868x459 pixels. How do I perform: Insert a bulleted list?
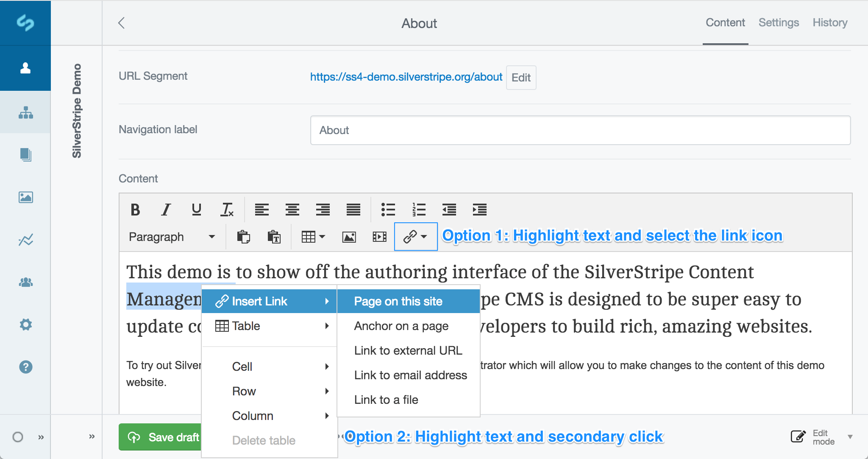click(388, 210)
